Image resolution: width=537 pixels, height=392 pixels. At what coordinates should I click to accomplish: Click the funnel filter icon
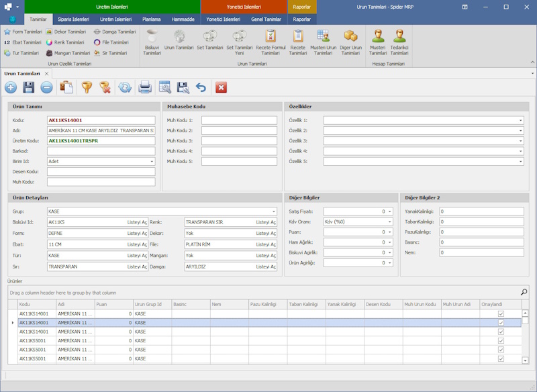(87, 87)
